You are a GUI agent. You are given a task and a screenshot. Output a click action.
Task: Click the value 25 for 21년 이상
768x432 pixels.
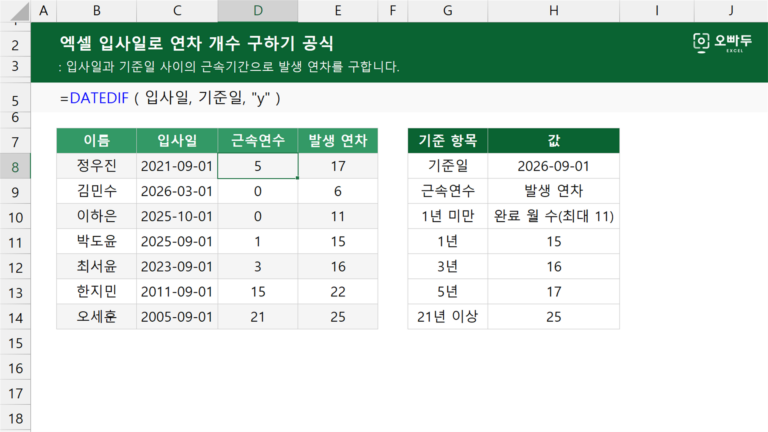[553, 317]
